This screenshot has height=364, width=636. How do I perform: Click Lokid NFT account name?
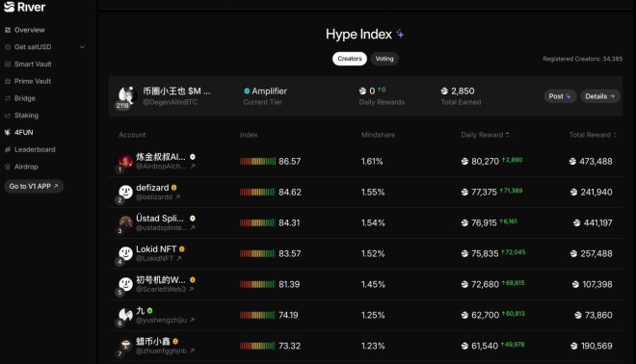point(156,248)
